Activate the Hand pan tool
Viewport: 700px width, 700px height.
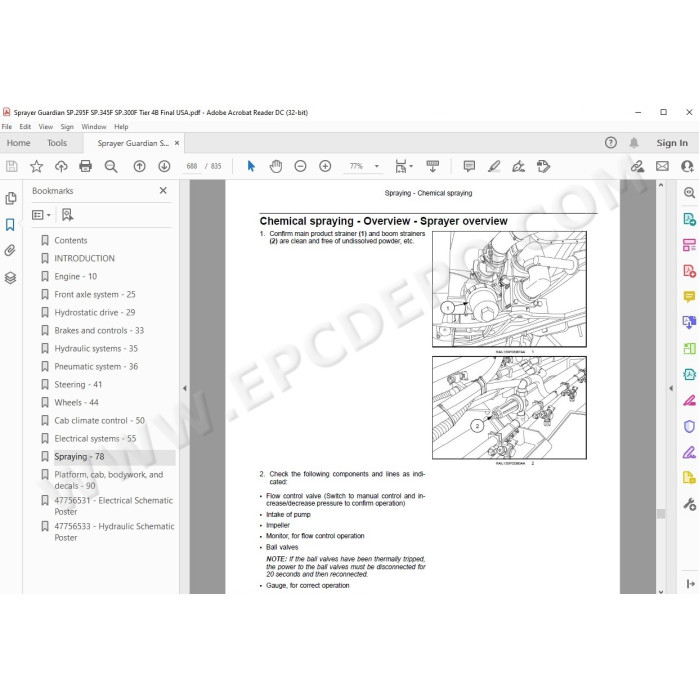click(276, 167)
